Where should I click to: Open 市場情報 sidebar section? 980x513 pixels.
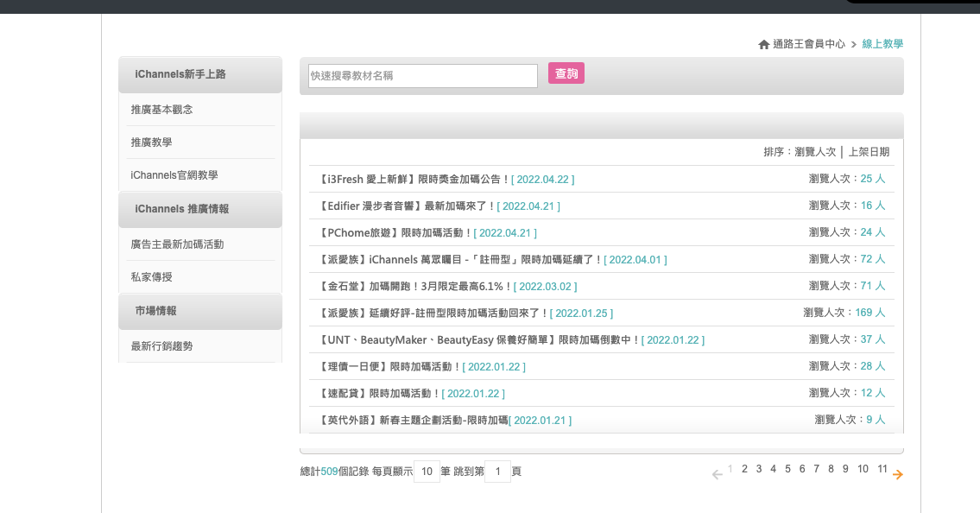(200, 311)
